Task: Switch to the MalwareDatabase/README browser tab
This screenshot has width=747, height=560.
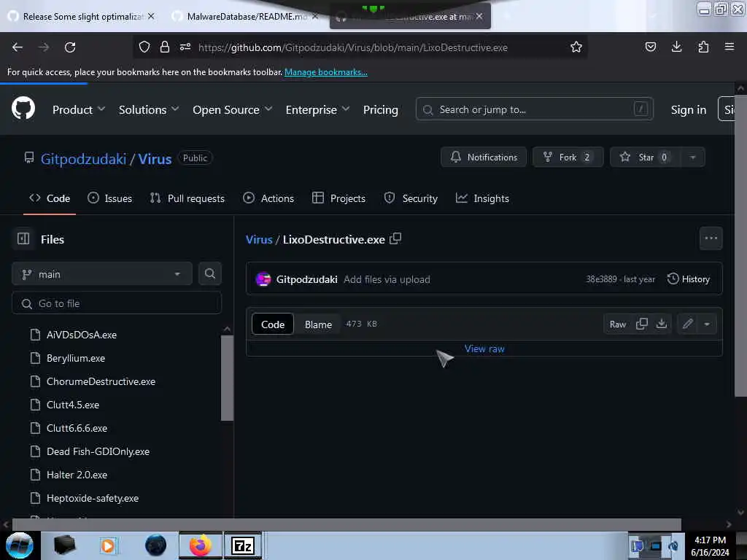Action: pos(247,16)
